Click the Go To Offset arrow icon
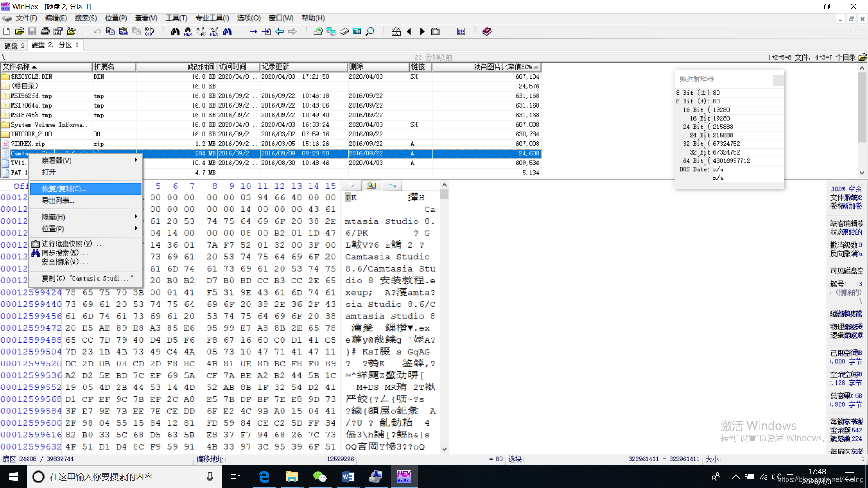The image size is (868, 488). [x=253, y=32]
